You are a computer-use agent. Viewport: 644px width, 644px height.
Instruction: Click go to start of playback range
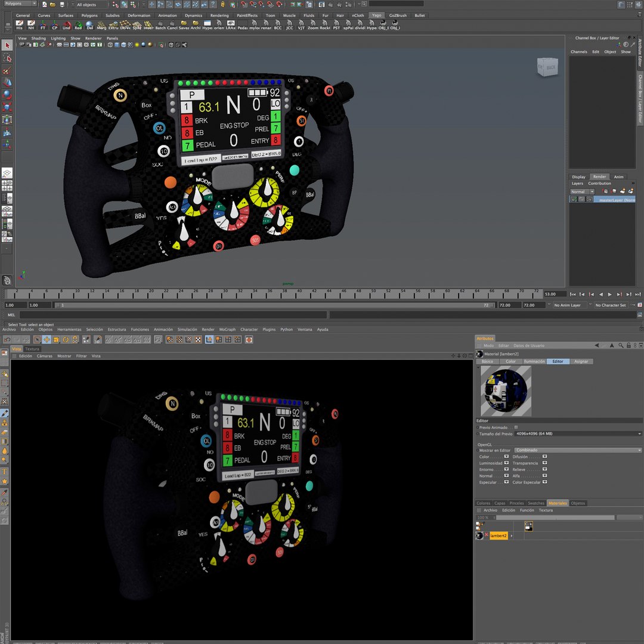point(572,294)
